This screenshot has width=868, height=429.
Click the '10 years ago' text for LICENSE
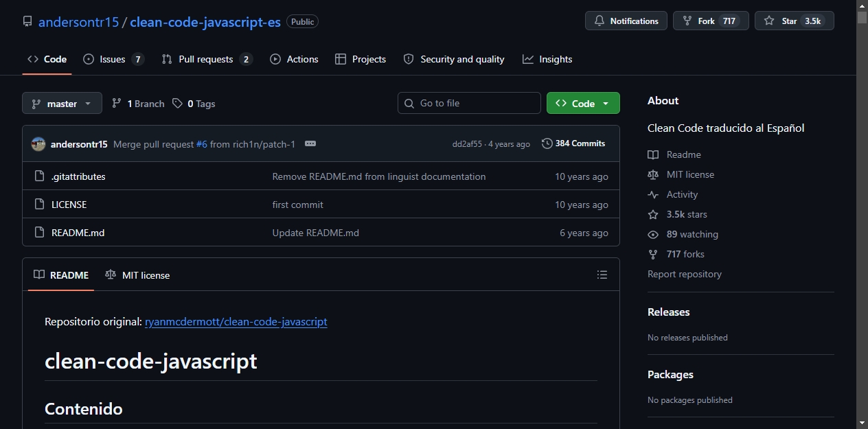(x=582, y=205)
